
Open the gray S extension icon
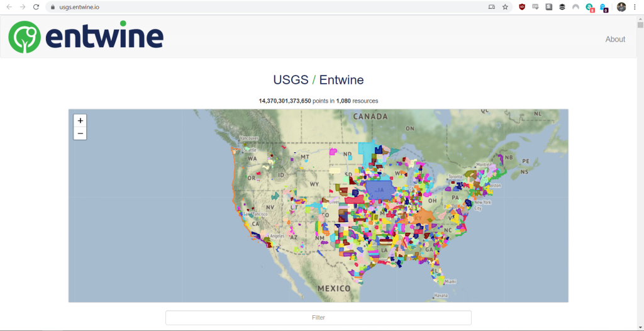point(548,7)
